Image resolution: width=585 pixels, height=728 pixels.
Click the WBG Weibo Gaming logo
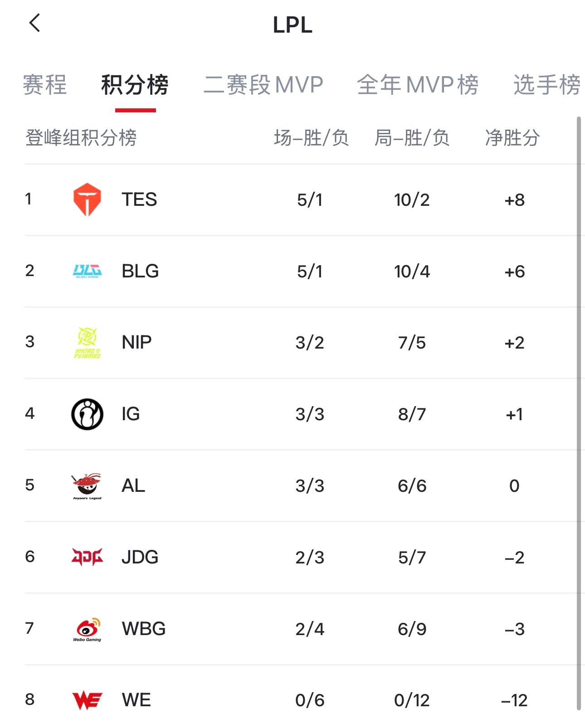click(87, 628)
